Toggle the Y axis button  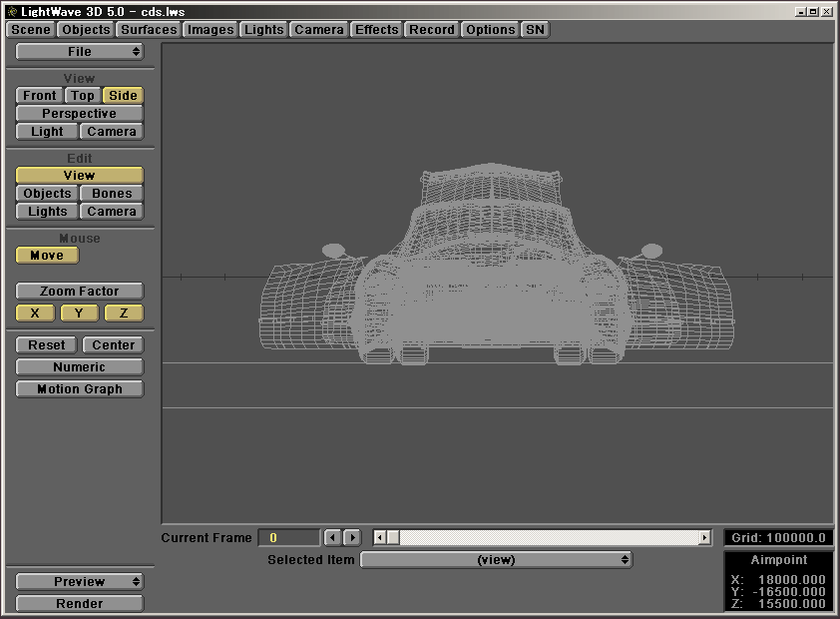[80, 313]
